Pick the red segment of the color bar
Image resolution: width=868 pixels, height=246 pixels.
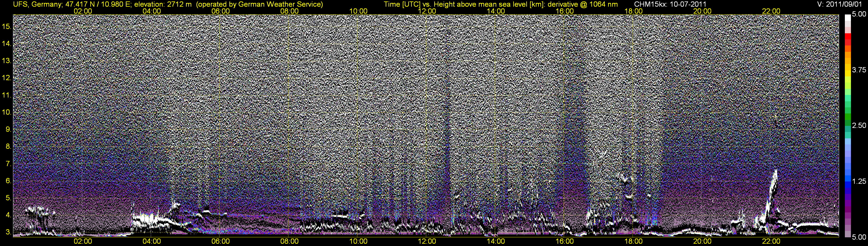[848, 37]
